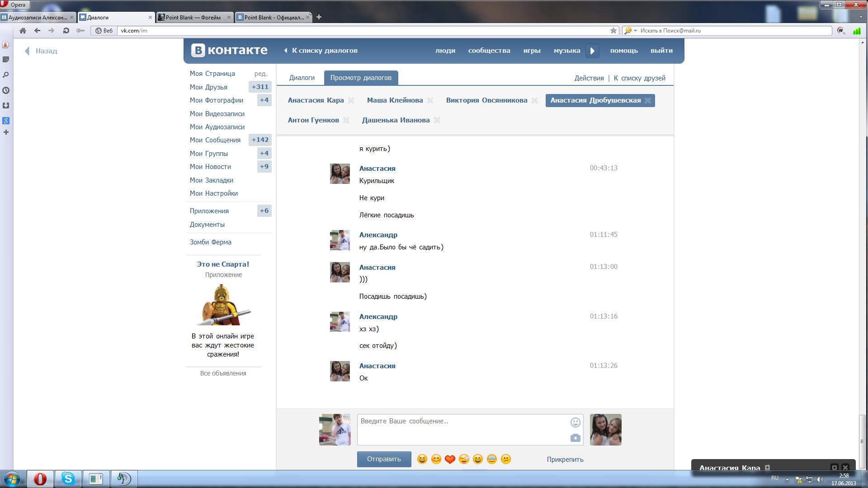This screenshot has width=868, height=488.
Task: Open К списку друзей link
Action: 640,78
